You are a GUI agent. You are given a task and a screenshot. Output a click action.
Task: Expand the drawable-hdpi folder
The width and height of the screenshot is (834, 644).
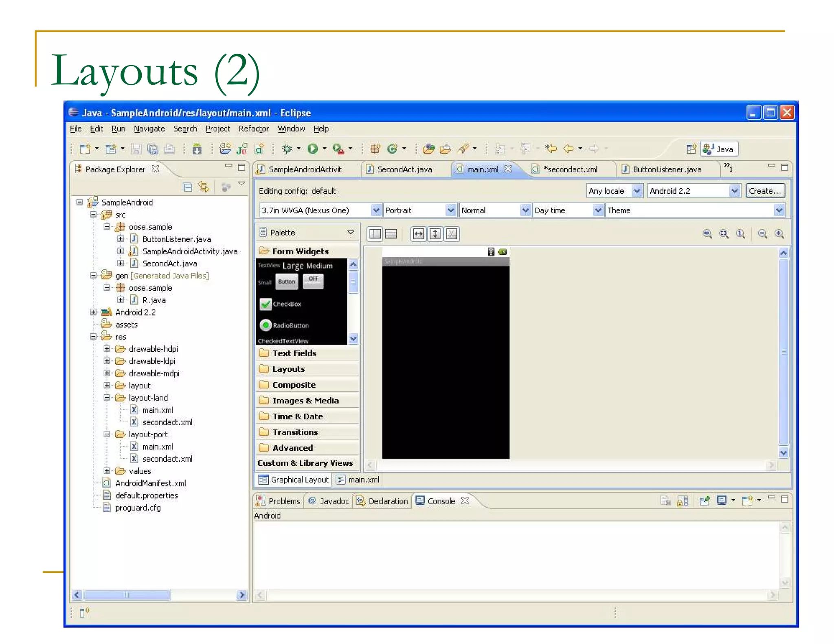[x=107, y=349]
